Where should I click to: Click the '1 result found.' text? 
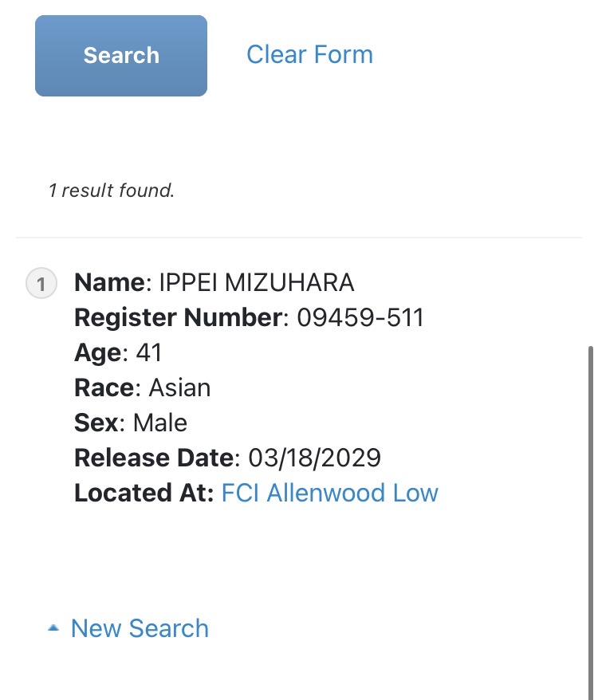coord(111,191)
